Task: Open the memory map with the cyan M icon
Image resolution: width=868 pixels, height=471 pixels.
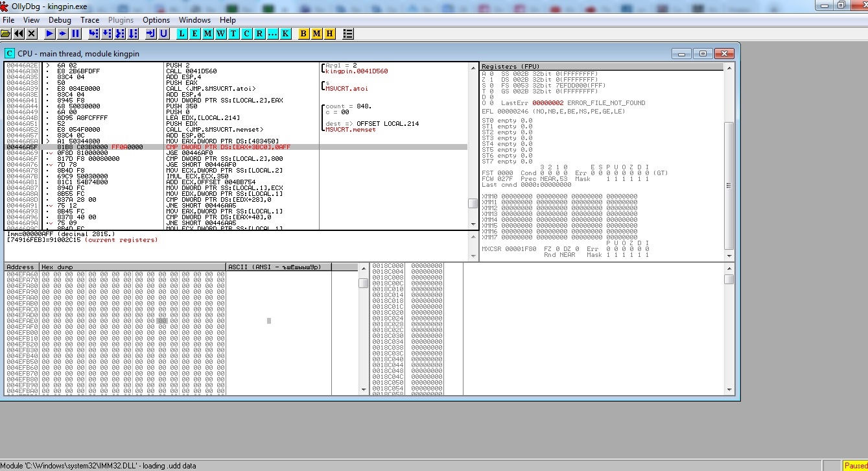Action: 208,33
